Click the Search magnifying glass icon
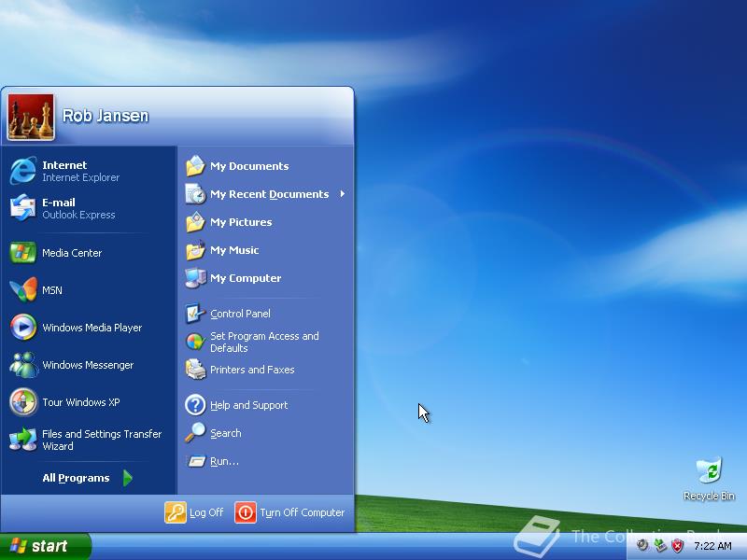Viewport: 747px width, 560px height. [x=195, y=433]
